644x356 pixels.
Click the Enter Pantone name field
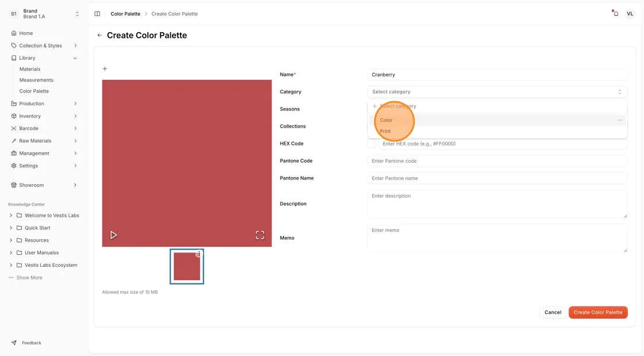(x=497, y=178)
